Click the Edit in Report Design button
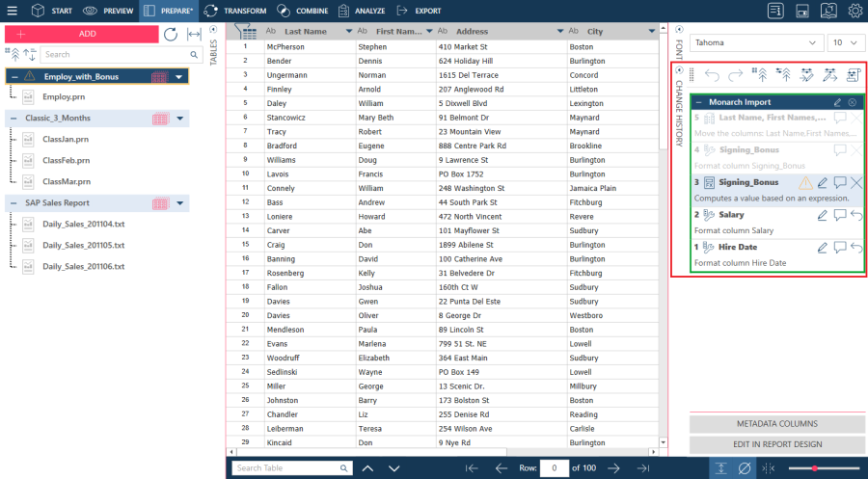 [777, 444]
